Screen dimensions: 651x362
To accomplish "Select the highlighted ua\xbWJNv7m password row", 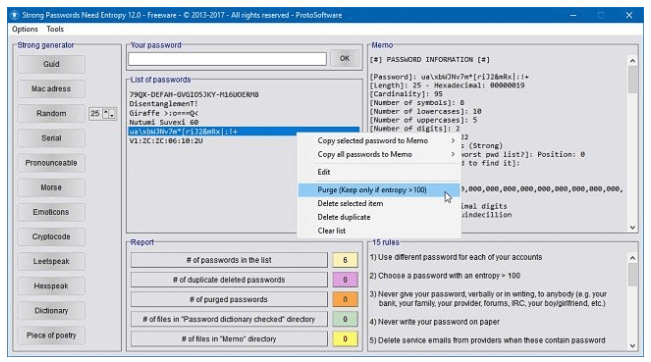I will [x=244, y=131].
